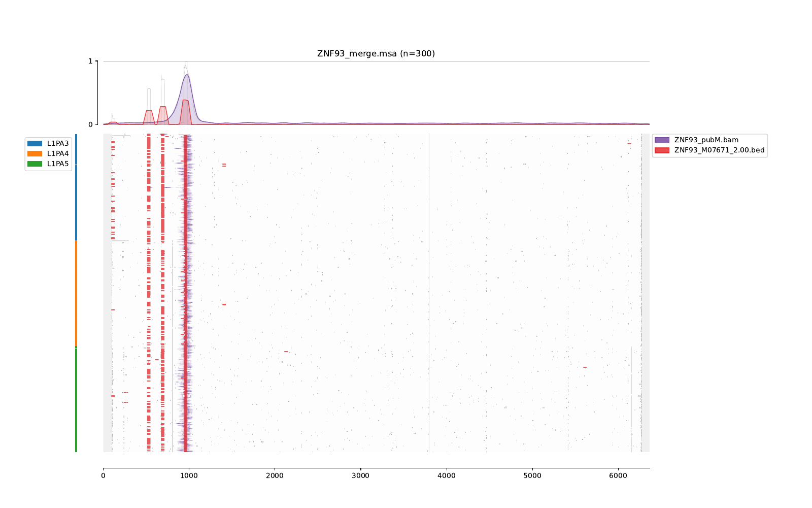Click x-axis tick label 6000
Screen dimensions: 812x508
click(618, 476)
